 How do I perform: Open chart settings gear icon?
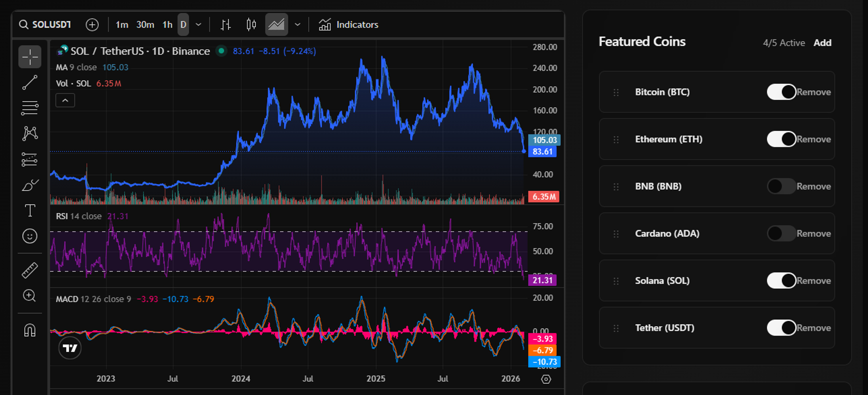click(x=546, y=379)
